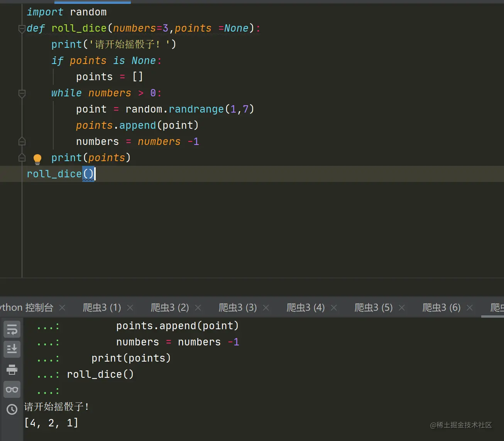Click points.append(point) in the console
Viewport: 504px width, 441px height.
(x=178, y=326)
